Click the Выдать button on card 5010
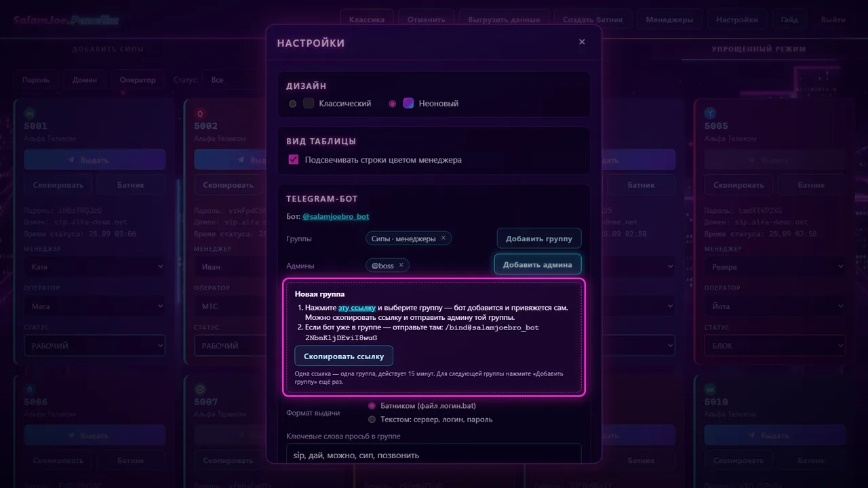The width and height of the screenshot is (868, 488). pyautogui.click(x=775, y=435)
